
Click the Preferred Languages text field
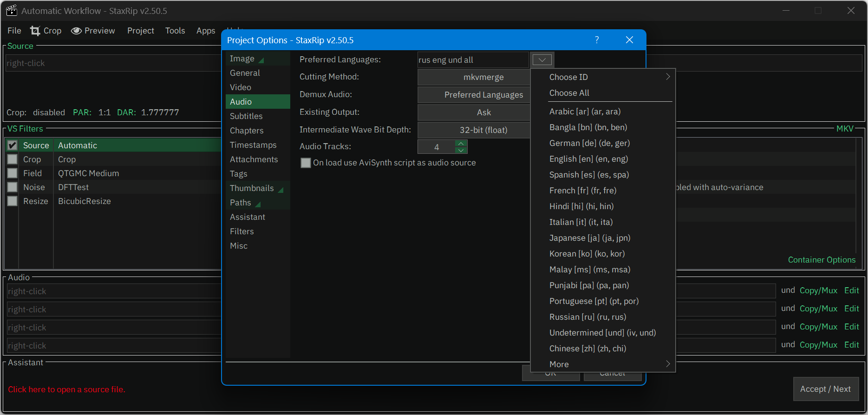472,60
